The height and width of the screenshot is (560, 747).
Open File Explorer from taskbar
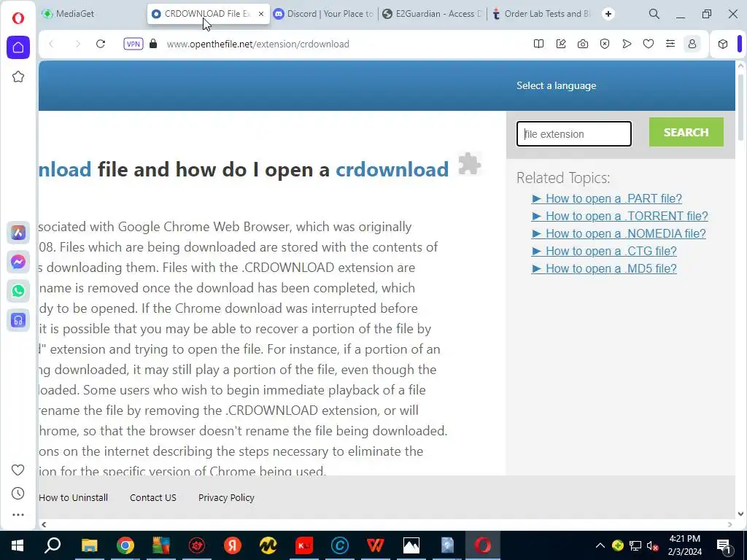click(89, 545)
